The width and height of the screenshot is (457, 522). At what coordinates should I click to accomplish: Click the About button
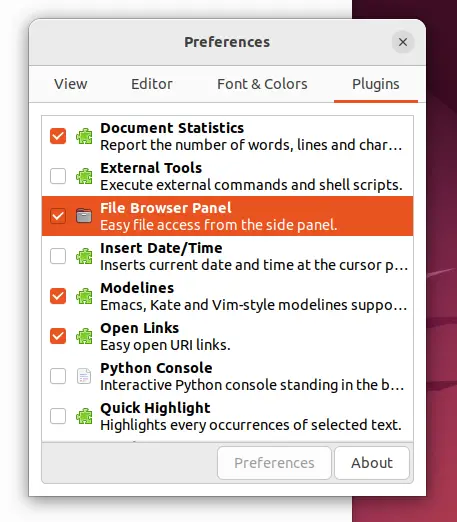pos(372,463)
